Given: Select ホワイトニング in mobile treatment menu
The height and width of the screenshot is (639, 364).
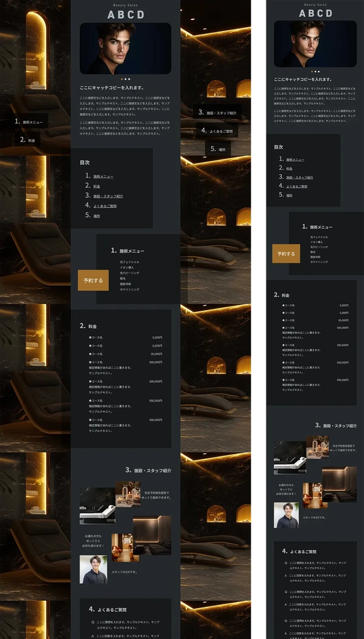Looking at the screenshot, I should (x=318, y=262).
